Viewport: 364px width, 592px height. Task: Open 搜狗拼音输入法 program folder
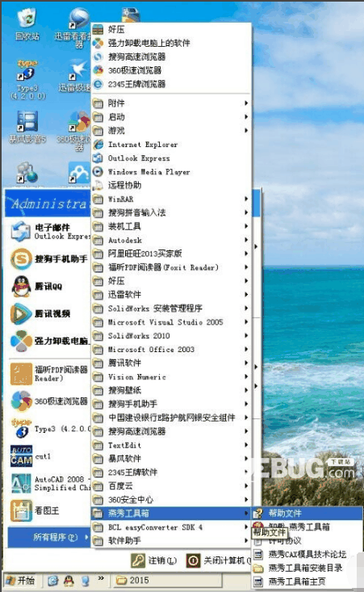pyautogui.click(x=172, y=212)
